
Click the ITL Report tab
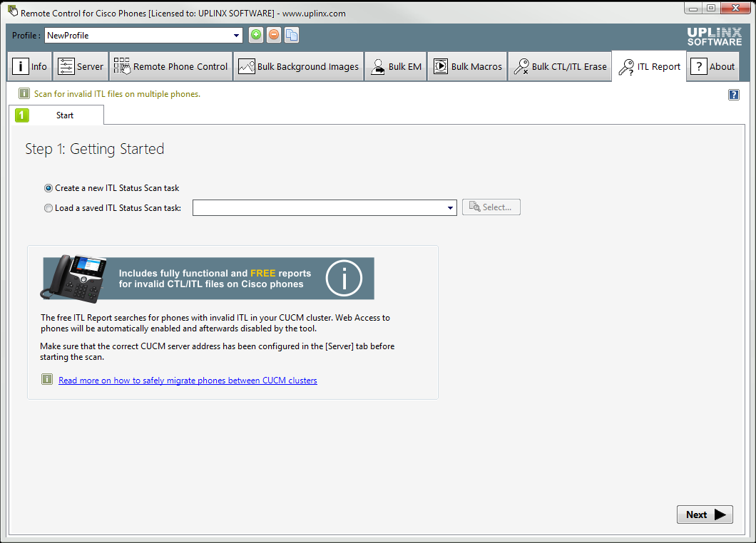click(x=649, y=66)
